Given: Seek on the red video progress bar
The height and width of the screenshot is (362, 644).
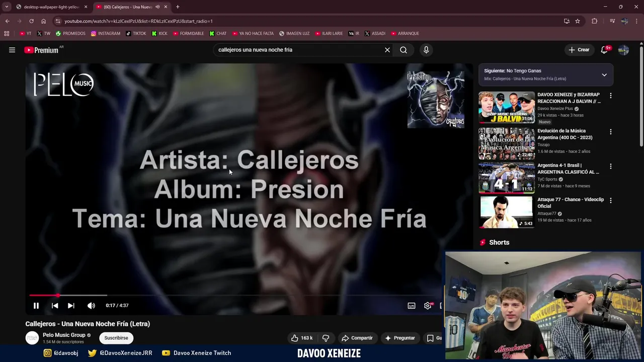Looking at the screenshot, I should [x=234, y=295].
